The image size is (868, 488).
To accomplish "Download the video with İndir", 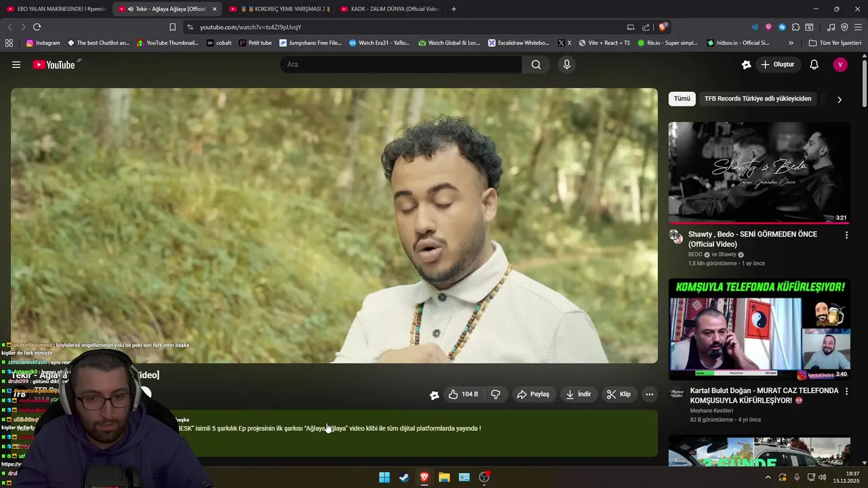I will pos(578,394).
